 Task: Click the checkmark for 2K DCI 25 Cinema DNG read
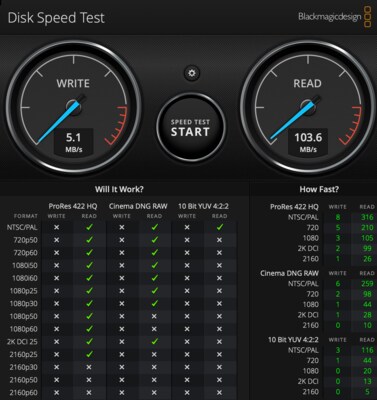point(154,341)
